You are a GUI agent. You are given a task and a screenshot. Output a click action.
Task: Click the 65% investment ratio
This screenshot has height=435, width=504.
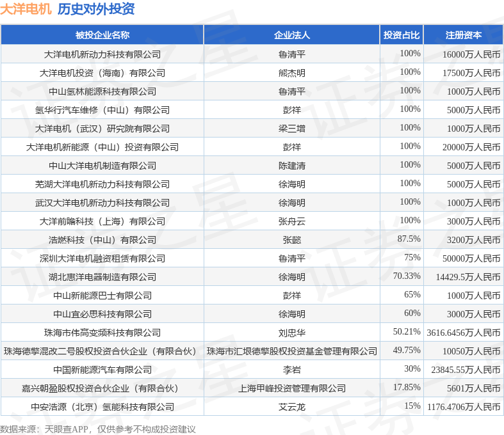tap(412, 294)
